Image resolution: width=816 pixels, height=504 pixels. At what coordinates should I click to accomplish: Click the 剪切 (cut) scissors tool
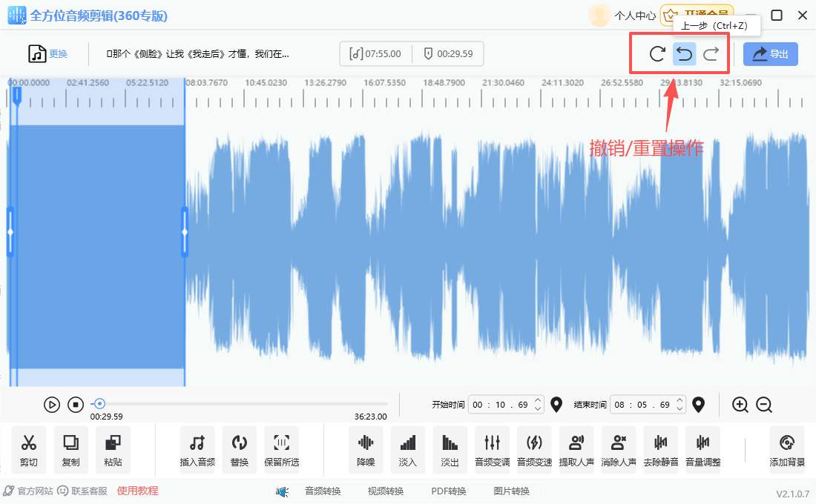point(29,449)
